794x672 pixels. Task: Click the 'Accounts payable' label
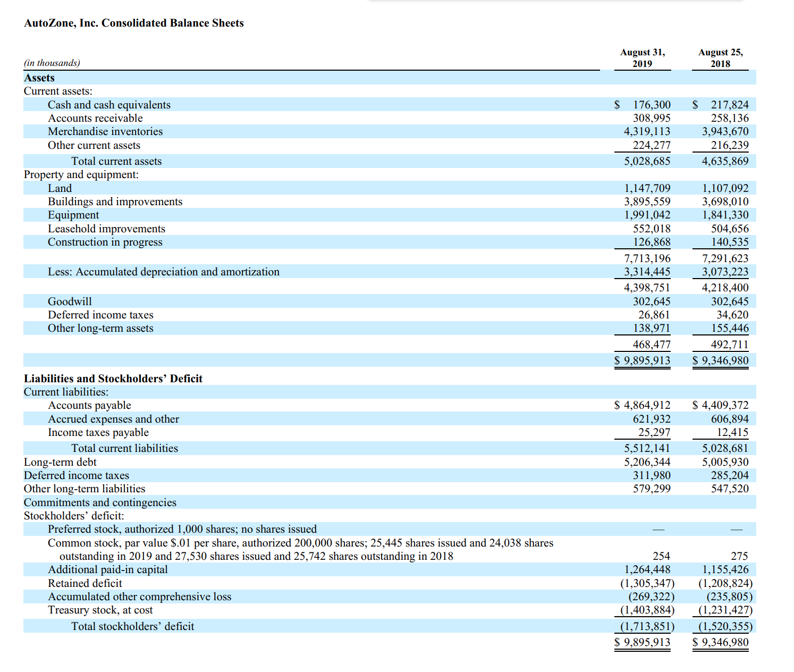[x=89, y=405]
